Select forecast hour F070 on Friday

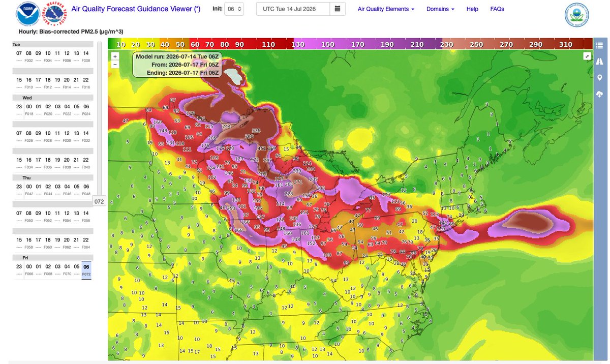[x=67, y=275]
